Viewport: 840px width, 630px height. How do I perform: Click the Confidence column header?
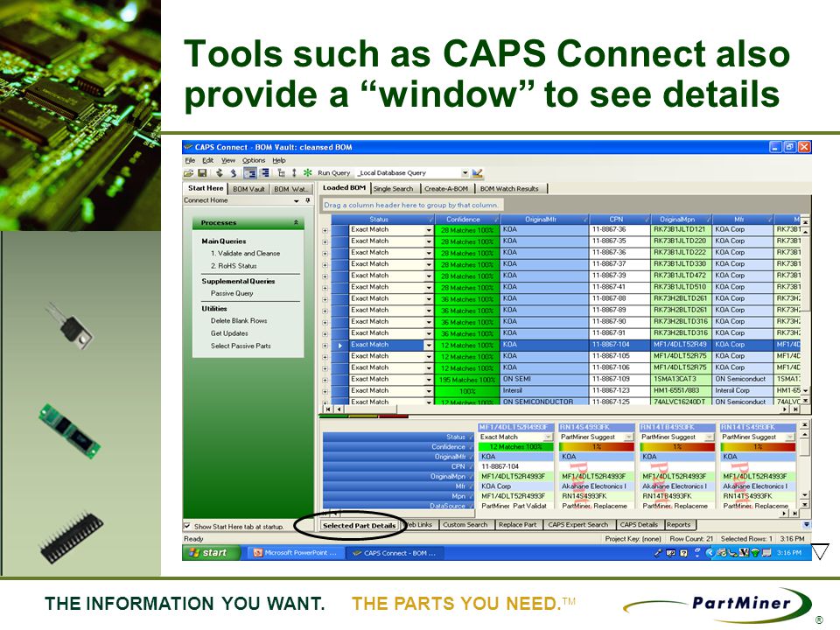(466, 220)
